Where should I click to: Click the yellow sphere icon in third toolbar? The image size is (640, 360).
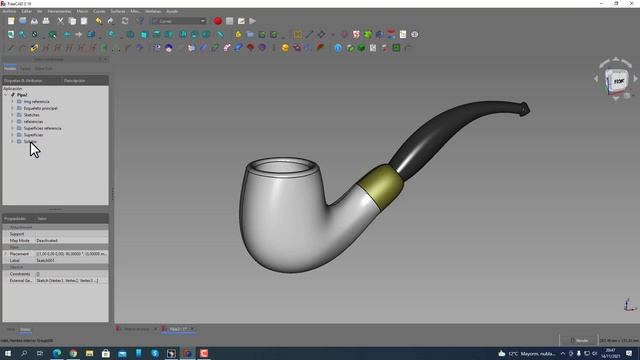pos(285,48)
